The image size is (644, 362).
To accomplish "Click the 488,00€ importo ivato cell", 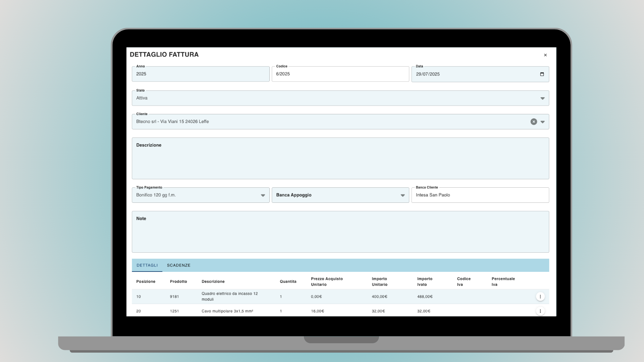I will pyautogui.click(x=425, y=297).
